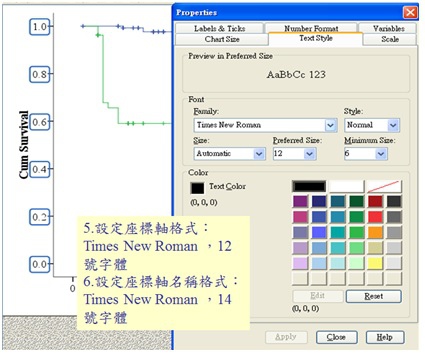Open the Number Format tab
Screen dimensions: 425x364
(x=311, y=28)
